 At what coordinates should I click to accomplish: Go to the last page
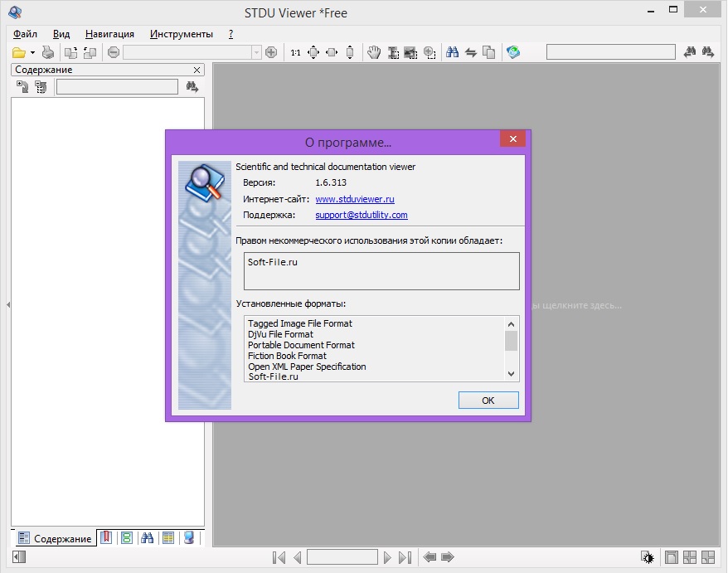click(405, 557)
